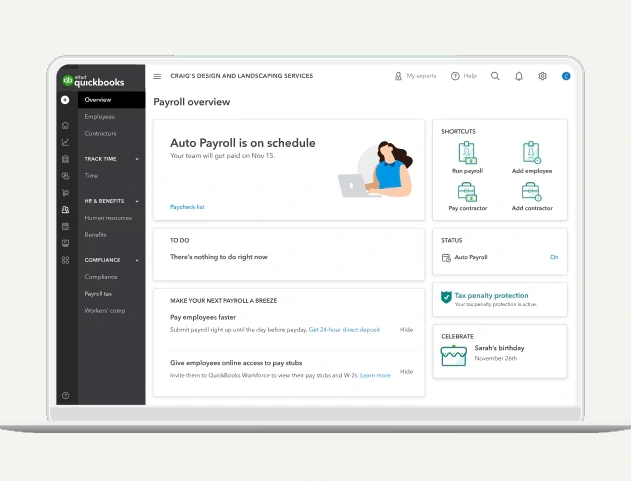Open the bank building icon in the sidebar
Screen dimensions: 631x481
[x=65, y=159]
